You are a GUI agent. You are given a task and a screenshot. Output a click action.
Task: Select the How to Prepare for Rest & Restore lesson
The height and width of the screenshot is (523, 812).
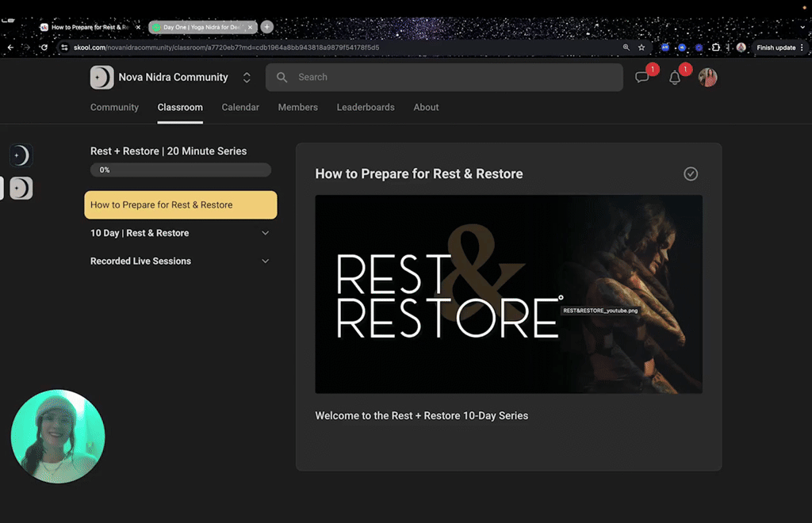click(181, 205)
